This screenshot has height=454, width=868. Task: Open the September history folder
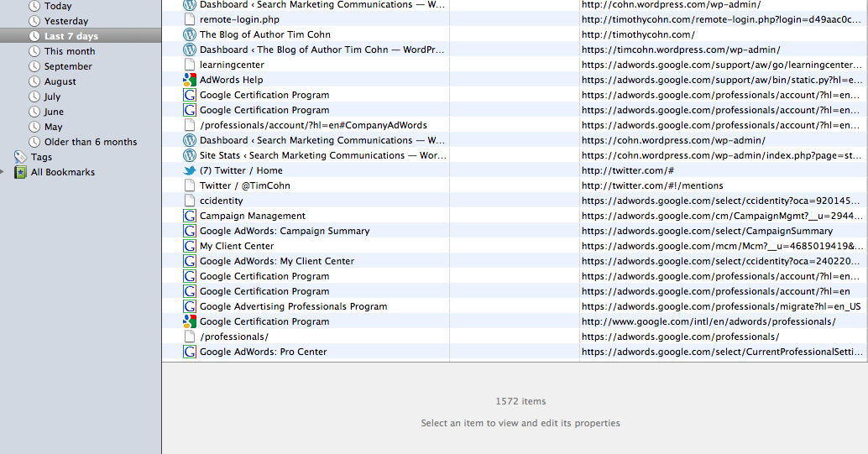(x=68, y=66)
